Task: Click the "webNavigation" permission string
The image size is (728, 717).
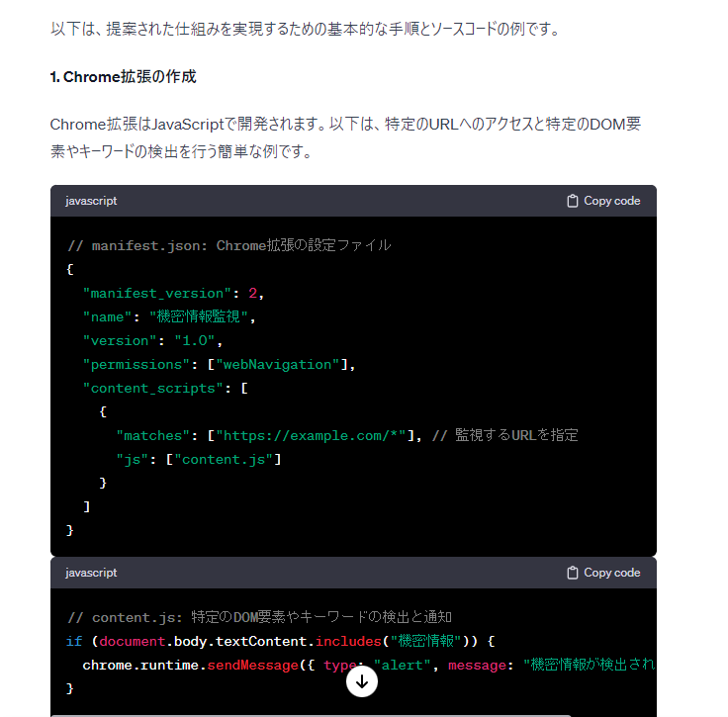Action: (278, 364)
